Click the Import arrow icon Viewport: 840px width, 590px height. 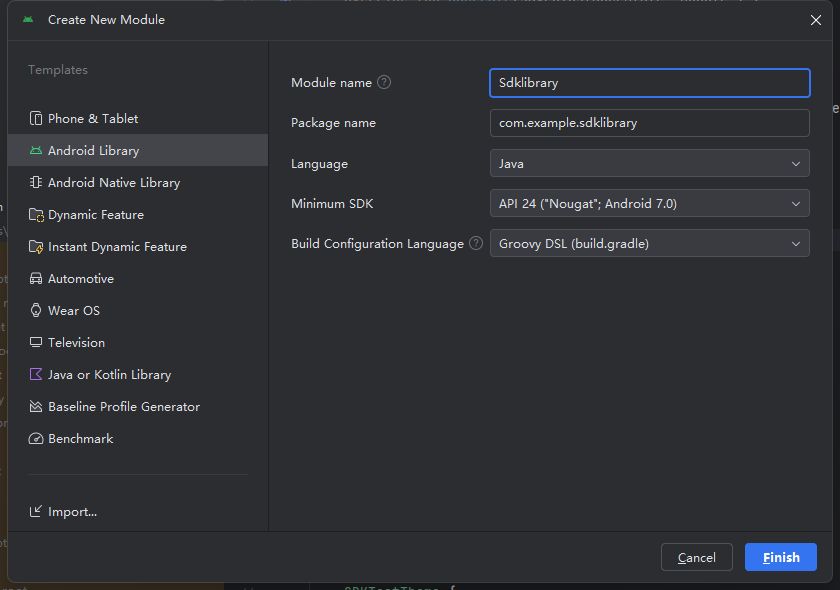[x=36, y=511]
